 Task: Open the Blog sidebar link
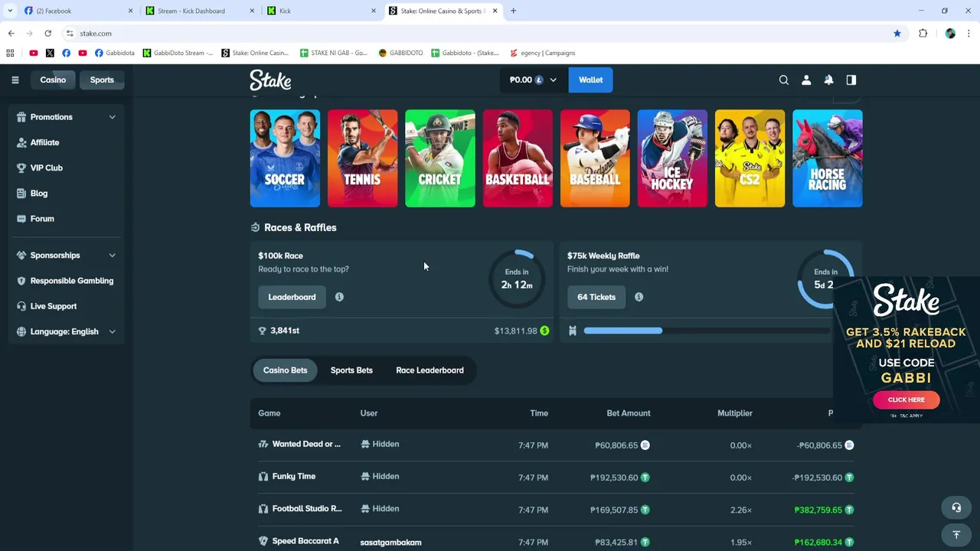pyautogui.click(x=39, y=194)
